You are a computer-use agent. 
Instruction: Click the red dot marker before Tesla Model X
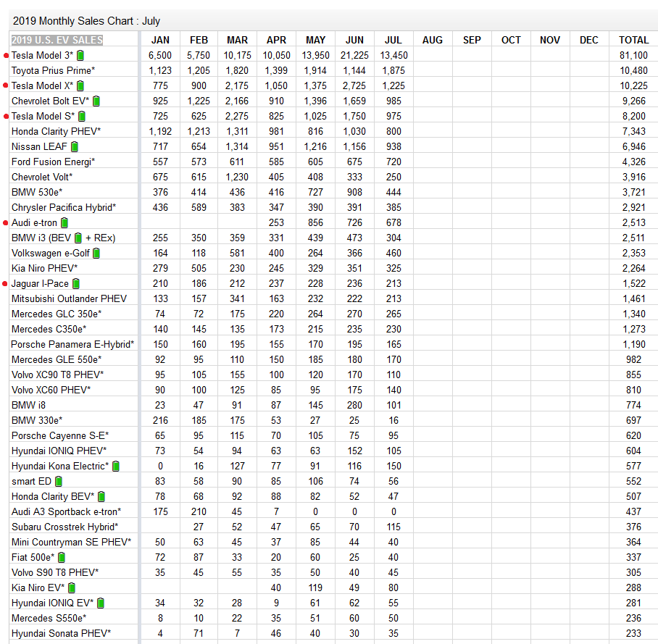click(6, 85)
